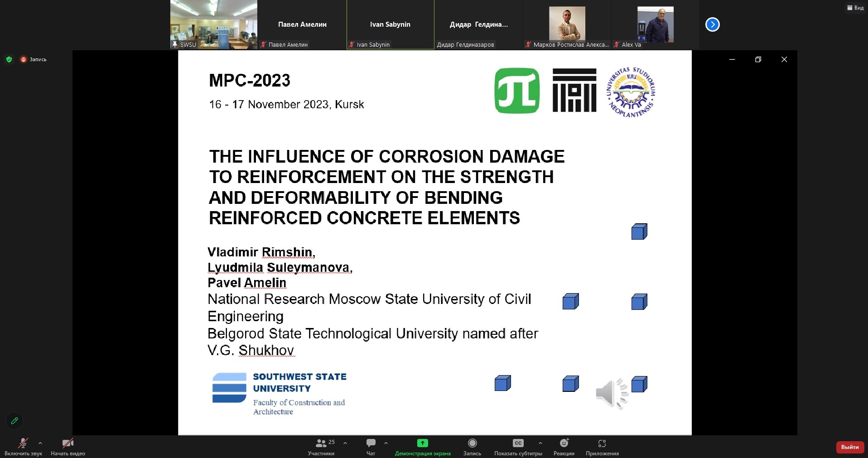Click MPC-2023 heading text
The height and width of the screenshot is (458, 868).
tap(250, 81)
